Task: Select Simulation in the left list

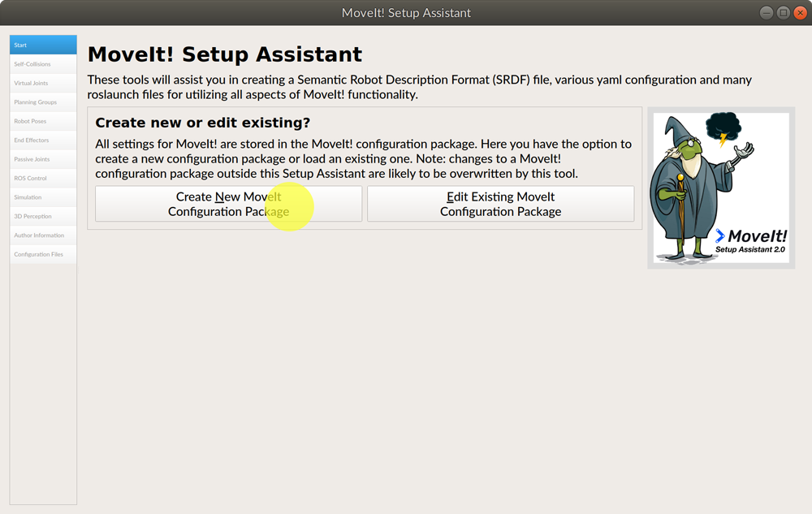Action: [43, 197]
